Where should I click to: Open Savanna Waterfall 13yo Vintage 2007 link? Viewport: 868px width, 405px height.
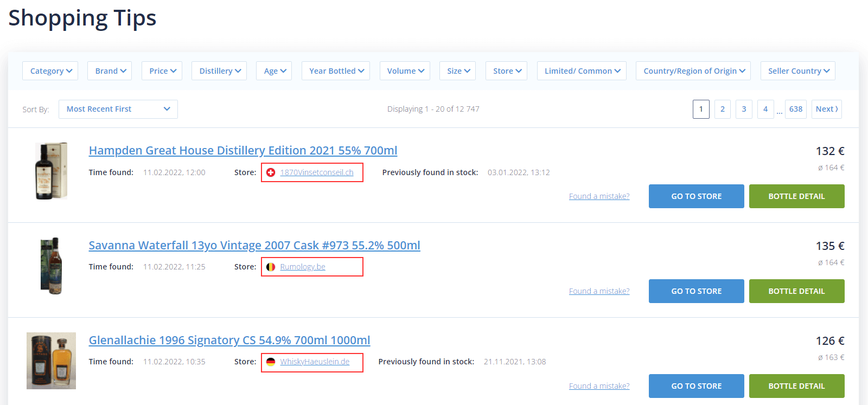tap(254, 246)
